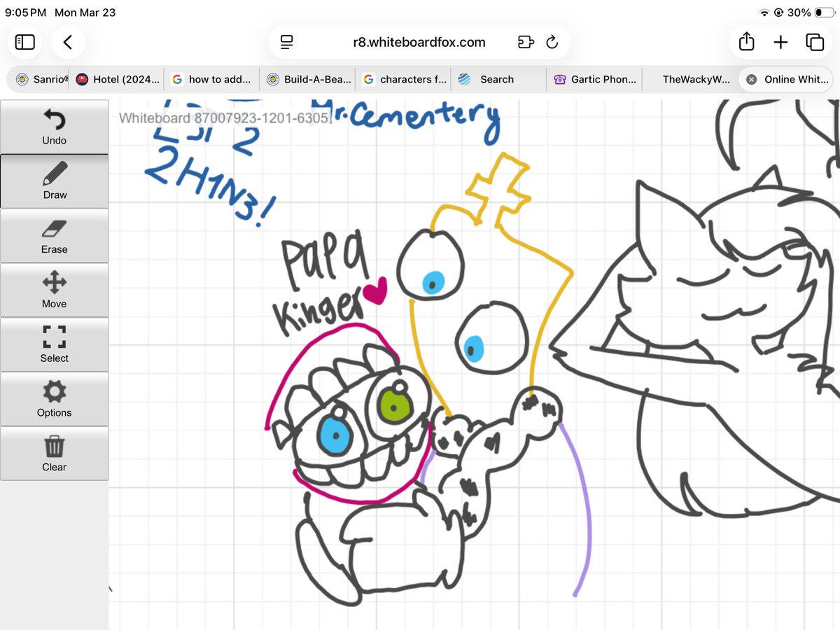Image resolution: width=840 pixels, height=630 pixels.
Task: Open the page format menu icon
Action: click(286, 43)
